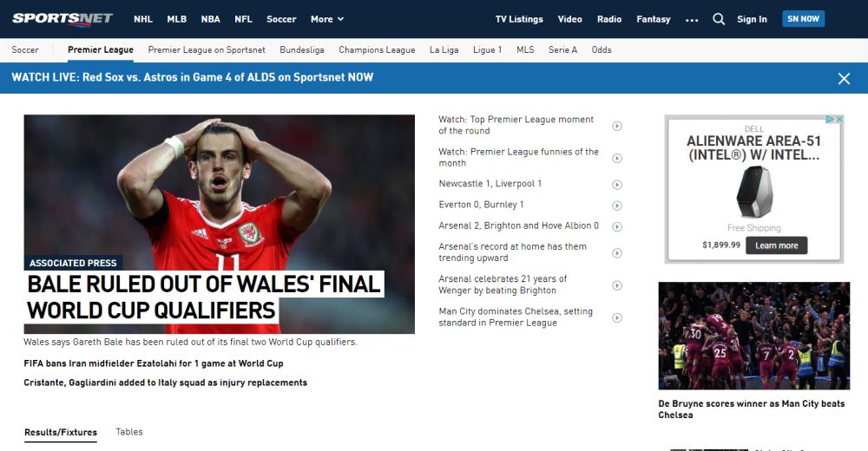Play video for Top Premier League moment
This screenshot has height=451, width=868.
(616, 126)
